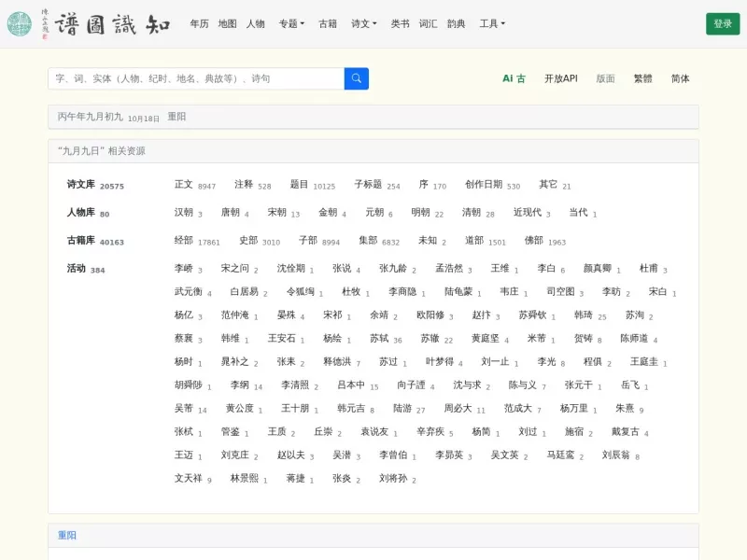
Task: Select 佛部 1963 in 古籍库
Action: [x=545, y=241]
